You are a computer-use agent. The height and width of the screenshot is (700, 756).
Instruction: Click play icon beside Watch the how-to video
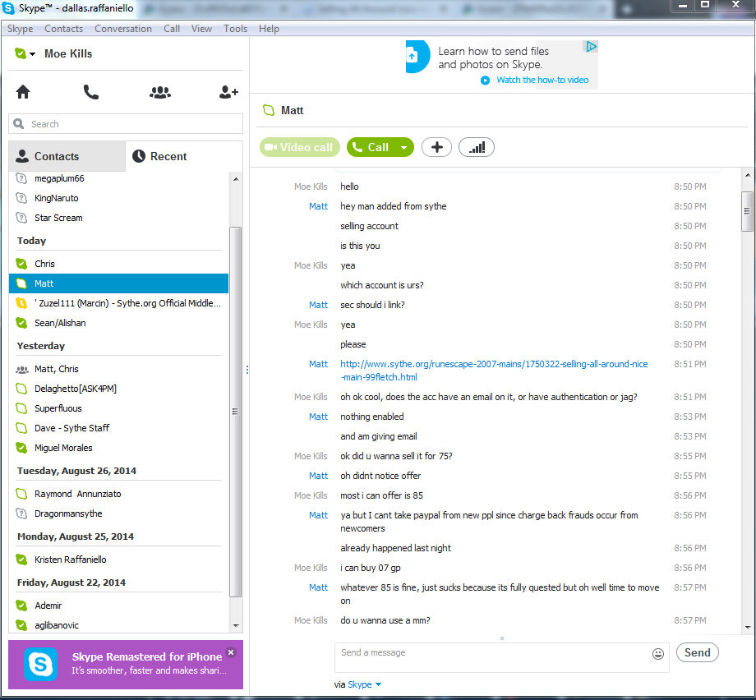[x=485, y=80]
